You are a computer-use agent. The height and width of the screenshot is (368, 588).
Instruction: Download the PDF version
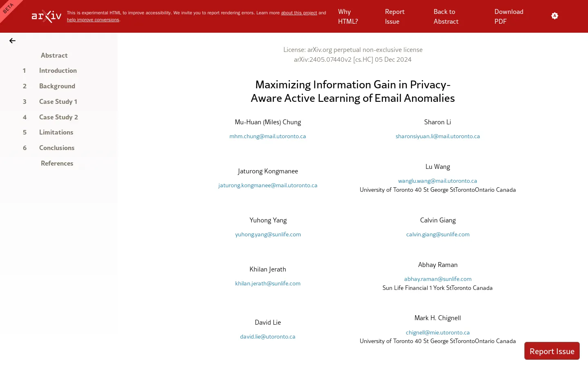click(x=509, y=16)
